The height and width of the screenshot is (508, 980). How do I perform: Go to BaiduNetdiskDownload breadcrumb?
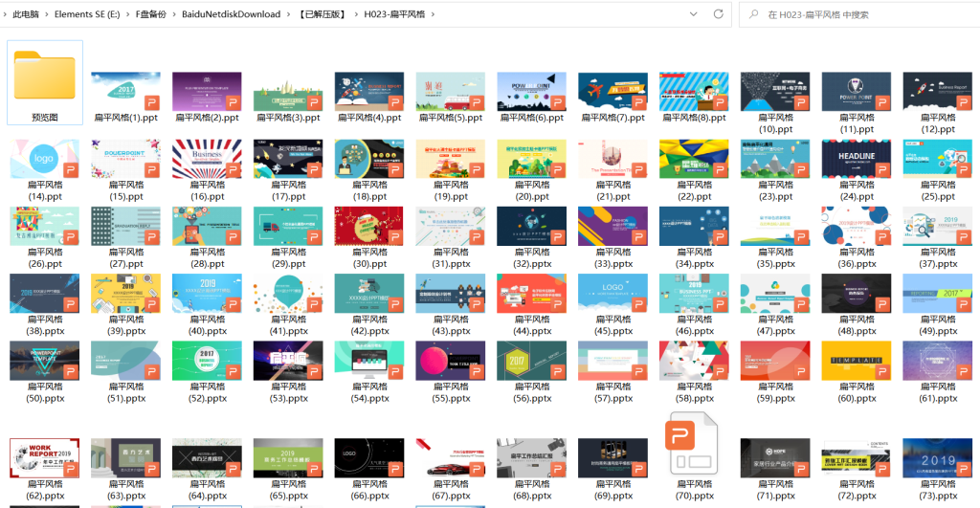(231, 14)
